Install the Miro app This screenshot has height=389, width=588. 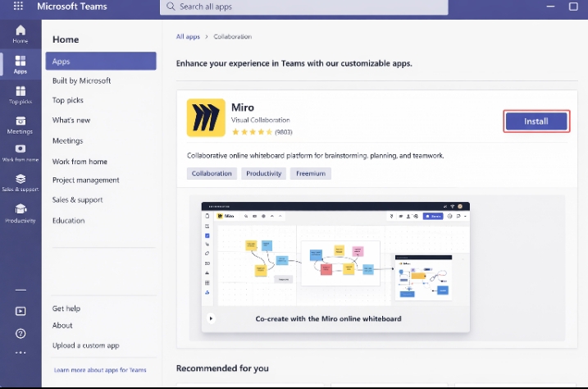point(536,121)
